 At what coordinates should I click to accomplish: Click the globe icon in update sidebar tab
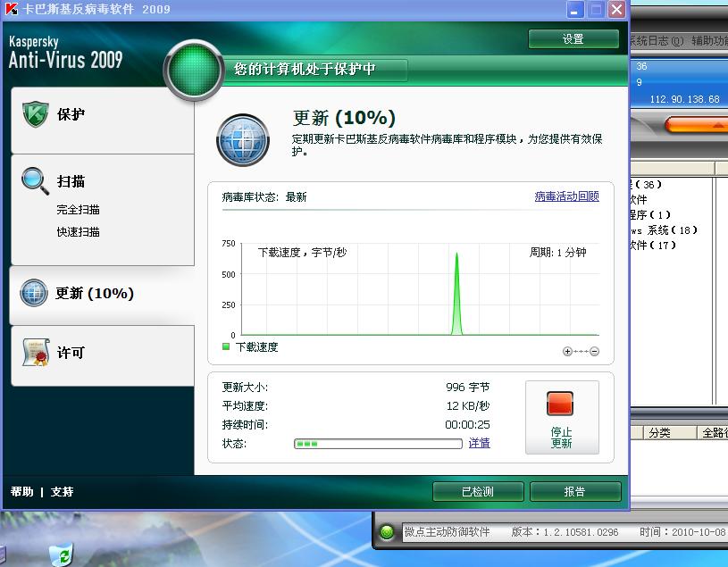33,292
